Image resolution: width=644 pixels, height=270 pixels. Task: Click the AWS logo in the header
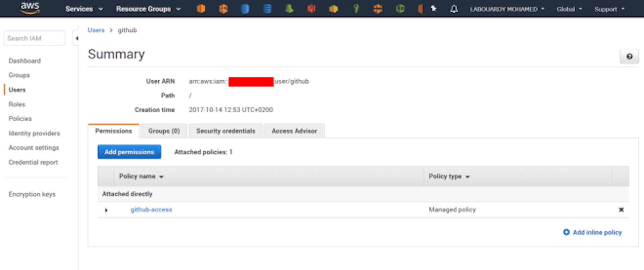point(30,8)
